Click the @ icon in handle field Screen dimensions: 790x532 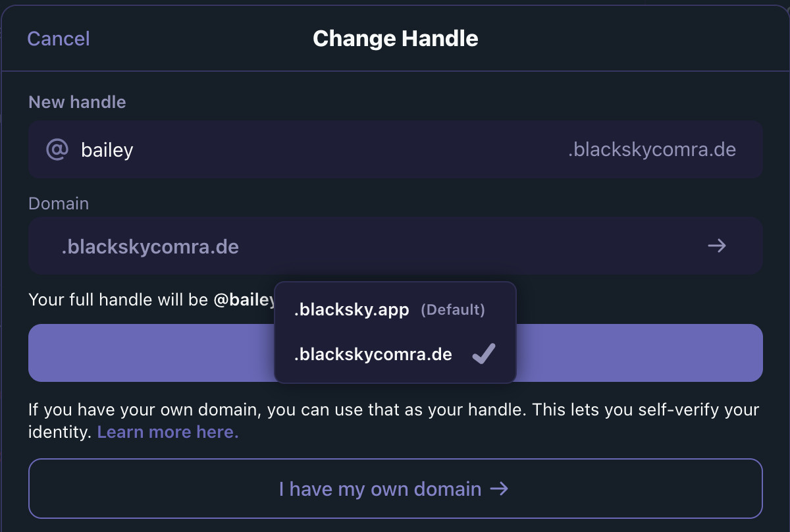click(57, 149)
